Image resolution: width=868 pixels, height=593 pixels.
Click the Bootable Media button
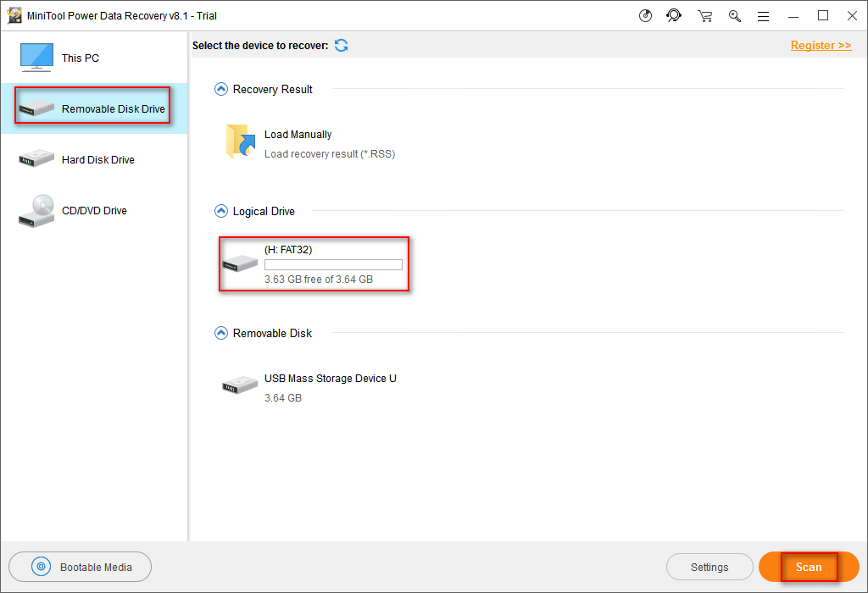pyautogui.click(x=81, y=567)
